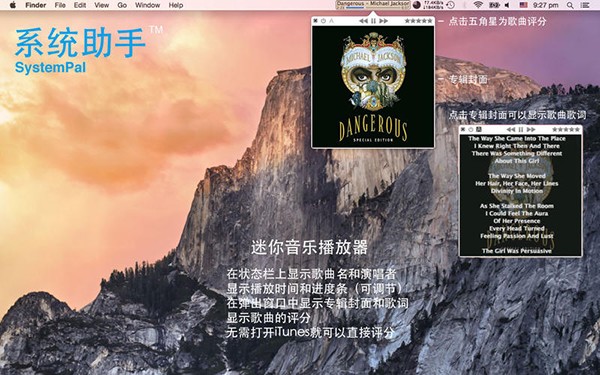The width and height of the screenshot is (600, 375).
Task: Click the lyrics toggle icon beside power icon
Action: (331, 21)
